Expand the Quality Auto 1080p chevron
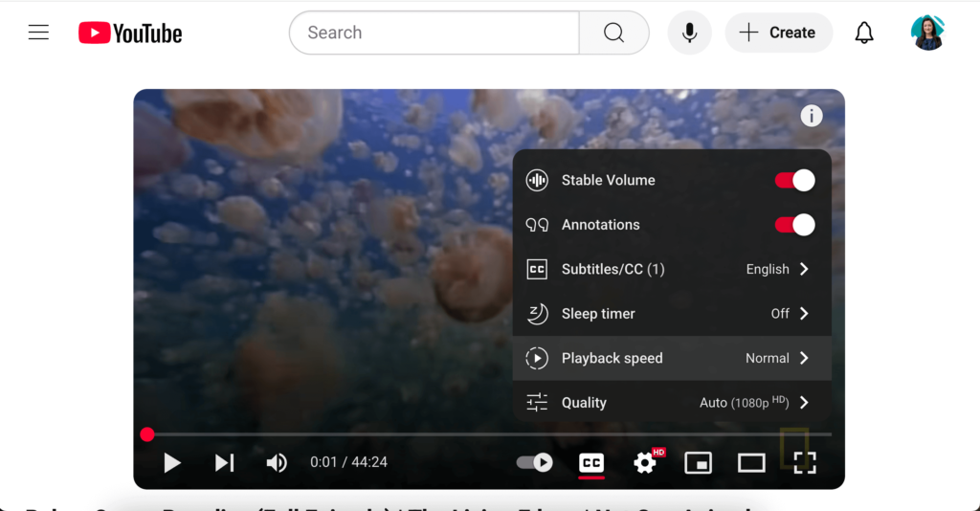 [x=804, y=402]
